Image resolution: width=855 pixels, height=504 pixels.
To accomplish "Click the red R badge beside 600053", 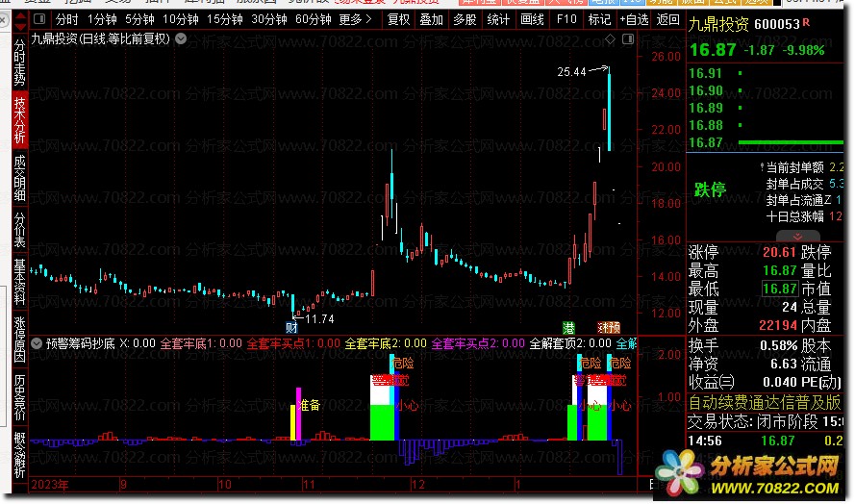I will 806,23.
